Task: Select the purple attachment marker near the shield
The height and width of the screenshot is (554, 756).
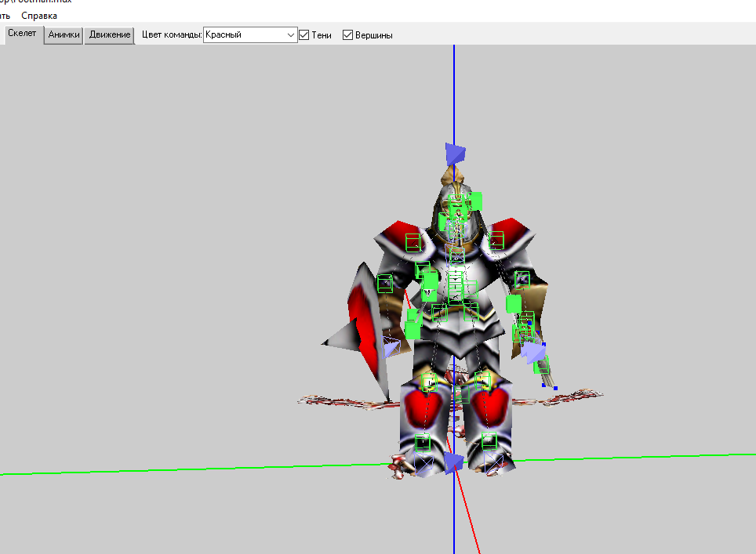Action: [391, 347]
